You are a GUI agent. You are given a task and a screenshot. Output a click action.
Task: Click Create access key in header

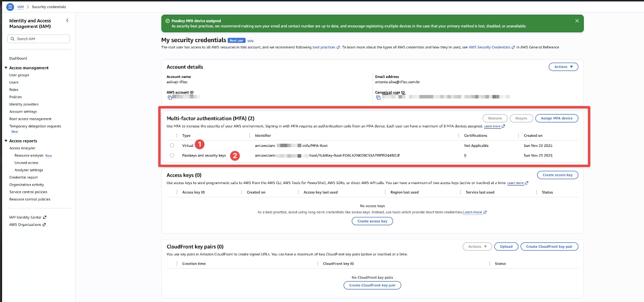point(557,175)
